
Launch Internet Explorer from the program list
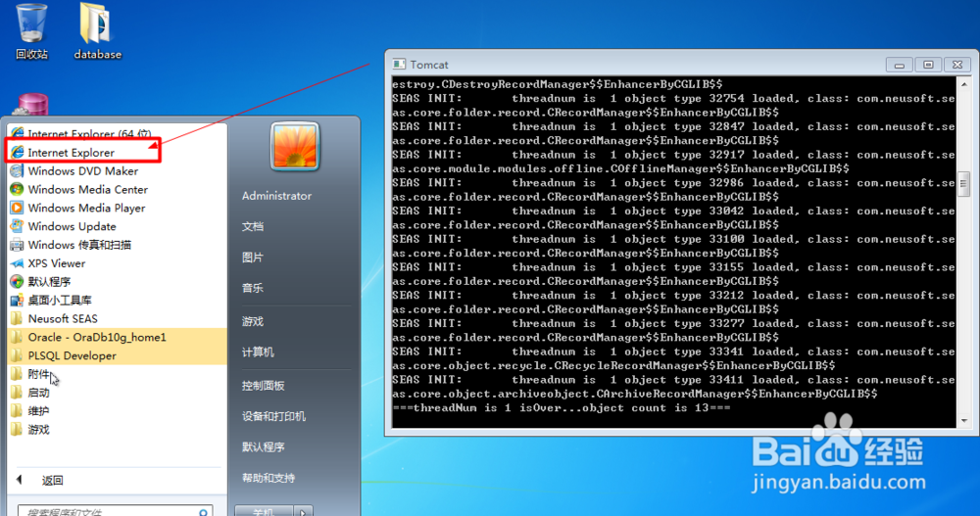(72, 153)
